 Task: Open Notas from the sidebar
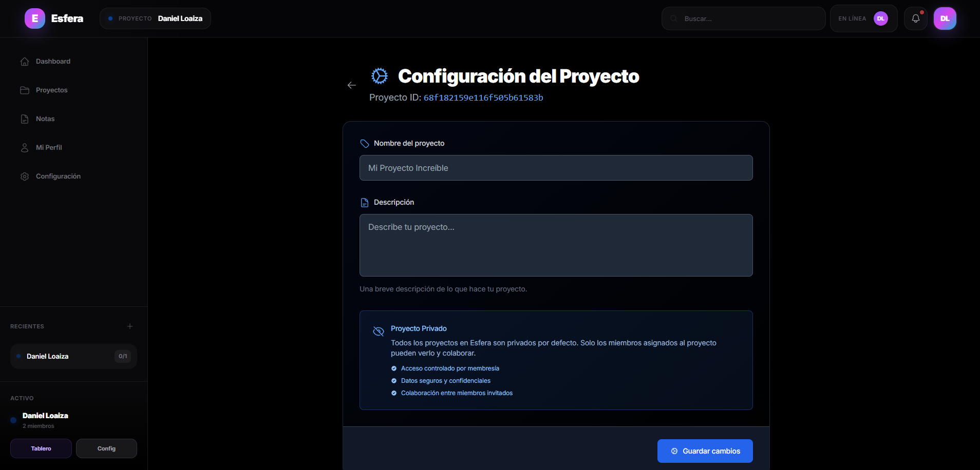[24, 119]
